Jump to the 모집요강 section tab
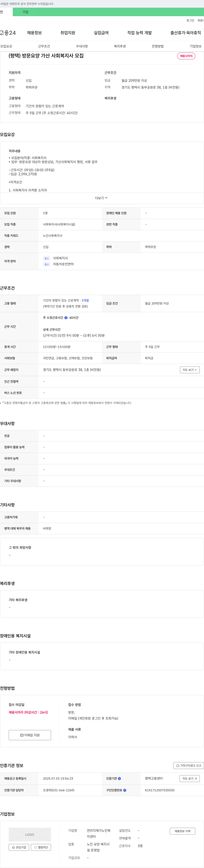This screenshot has height=868, width=204. click(6, 46)
